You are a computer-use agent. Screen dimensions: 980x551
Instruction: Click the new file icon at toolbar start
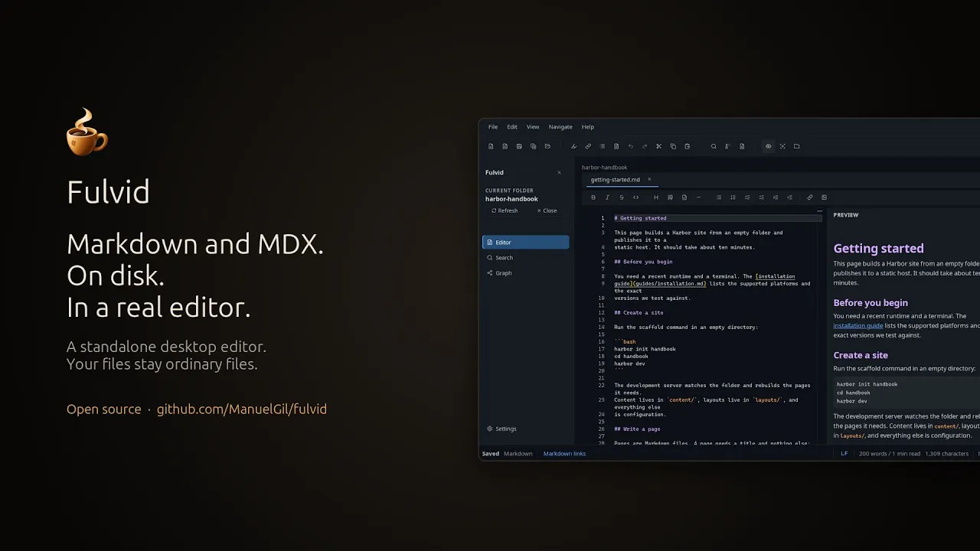click(491, 146)
